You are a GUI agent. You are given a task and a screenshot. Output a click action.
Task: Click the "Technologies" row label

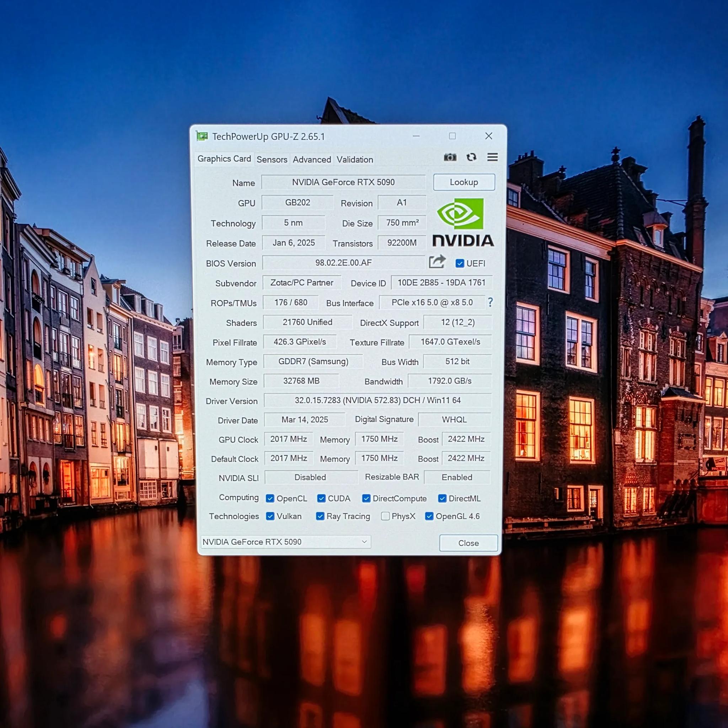234,516
